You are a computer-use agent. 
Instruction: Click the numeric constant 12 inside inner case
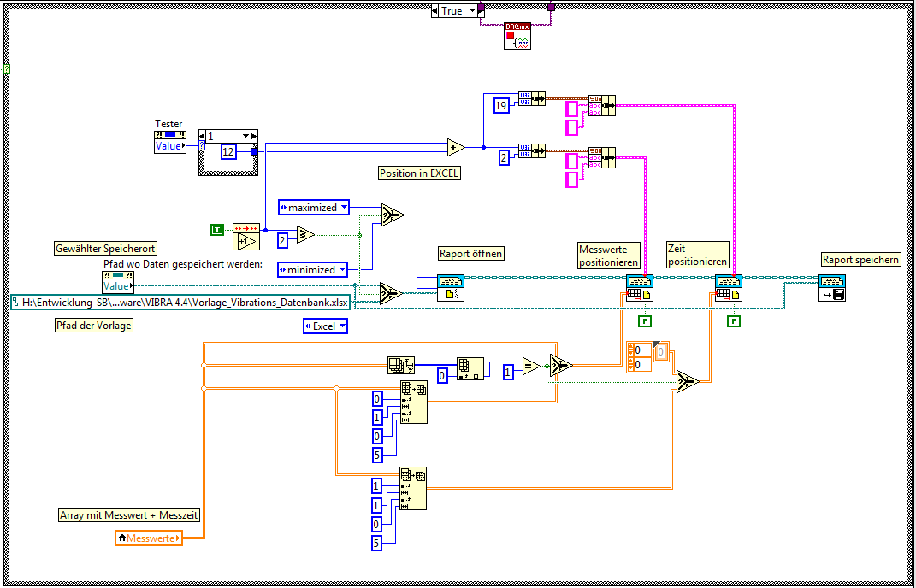(x=228, y=152)
